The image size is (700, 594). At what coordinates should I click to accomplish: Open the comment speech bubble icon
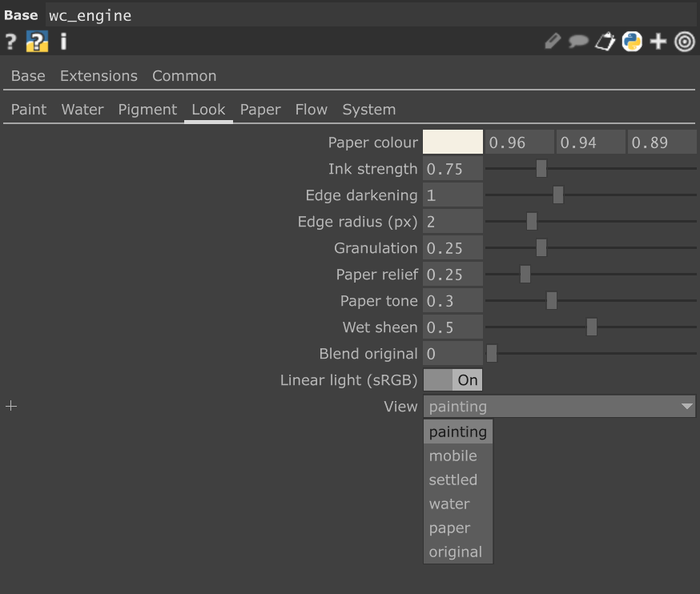pos(578,42)
